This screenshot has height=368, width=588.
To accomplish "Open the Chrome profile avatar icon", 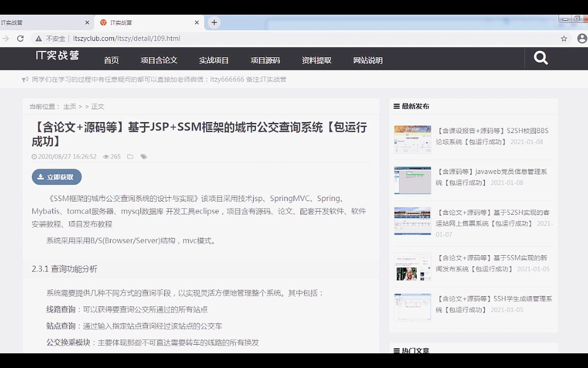I will pos(582,39).
